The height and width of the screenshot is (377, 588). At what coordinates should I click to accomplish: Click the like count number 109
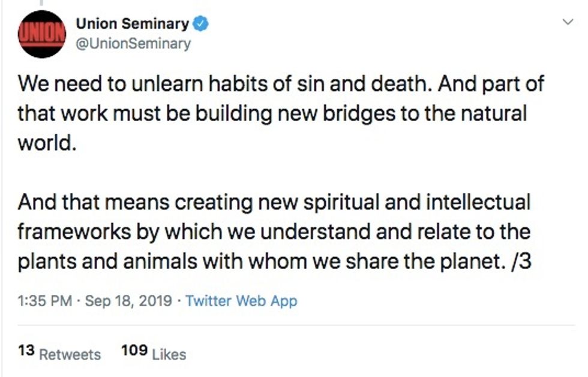(x=134, y=352)
